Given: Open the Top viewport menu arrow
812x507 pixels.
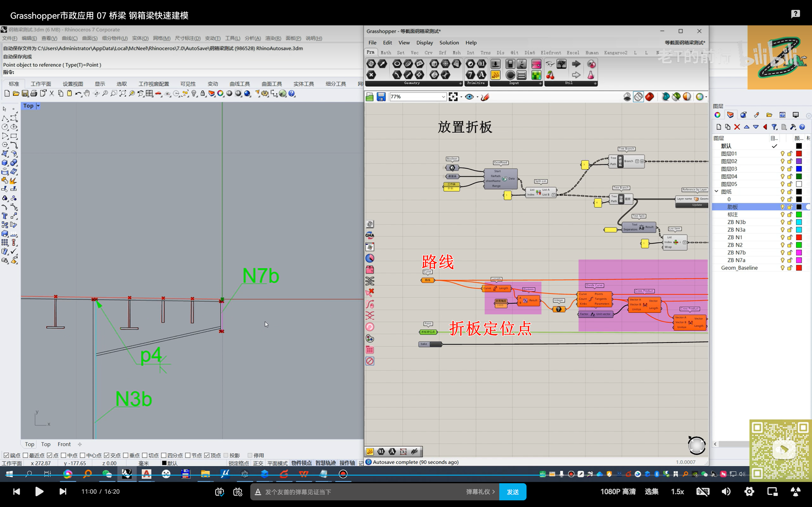Looking at the screenshot, I should [38, 106].
